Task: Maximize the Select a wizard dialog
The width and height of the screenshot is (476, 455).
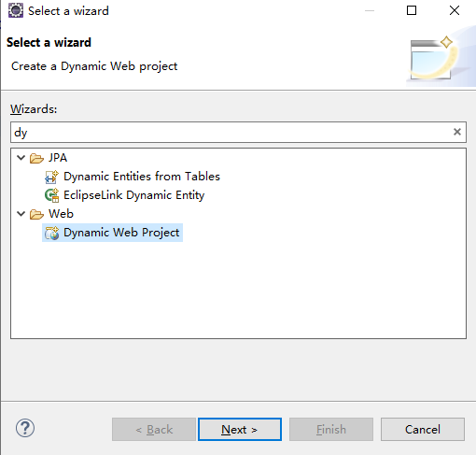Action: (x=412, y=10)
